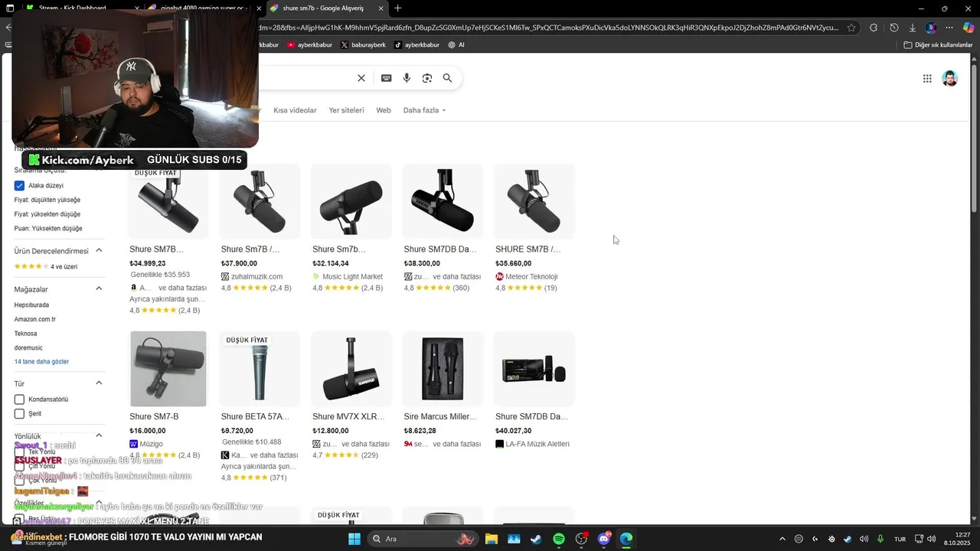Open Steam from the taskbar
Screen dimensions: 980x551
click(536, 539)
